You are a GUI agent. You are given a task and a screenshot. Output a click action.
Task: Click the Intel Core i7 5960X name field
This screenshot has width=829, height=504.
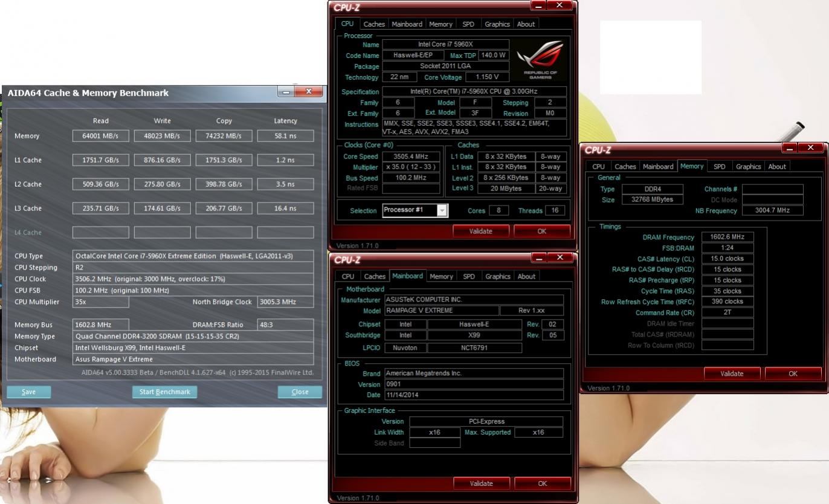click(x=446, y=44)
